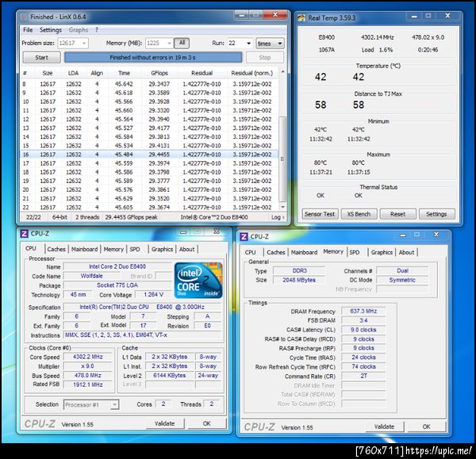Screen dimensions: 476x459
Task: Click the Time column header in LinX
Action: (x=124, y=73)
